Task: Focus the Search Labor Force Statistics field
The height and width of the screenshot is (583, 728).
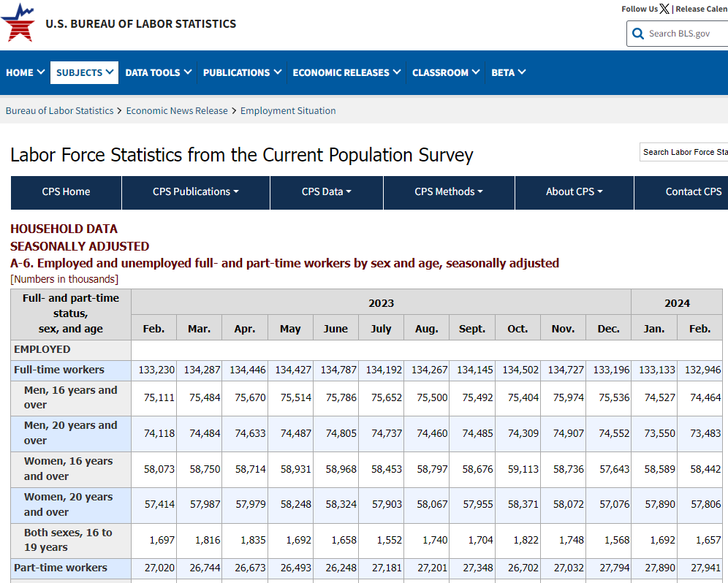Action: click(x=683, y=152)
